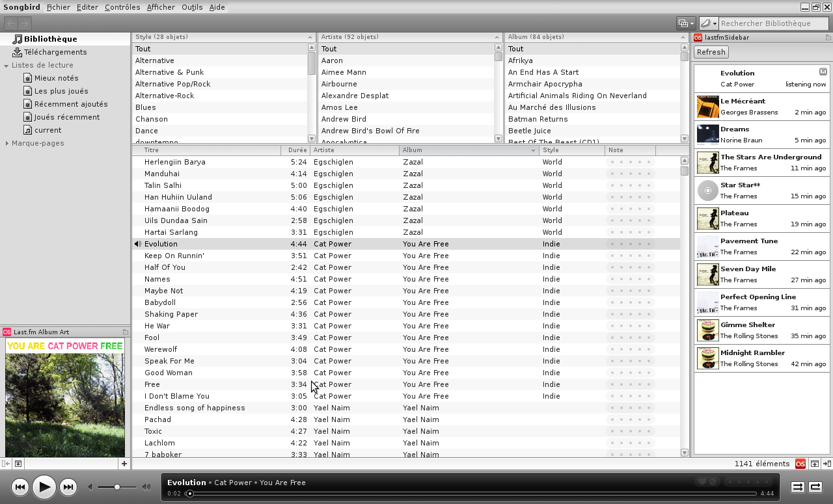Open the Aide menu
Image resolution: width=833 pixels, height=504 pixels.
point(217,7)
